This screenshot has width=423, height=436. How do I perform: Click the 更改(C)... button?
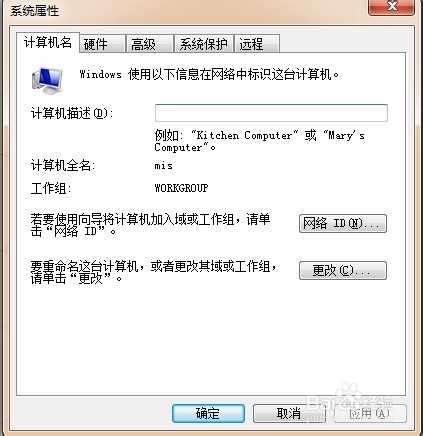343,270
